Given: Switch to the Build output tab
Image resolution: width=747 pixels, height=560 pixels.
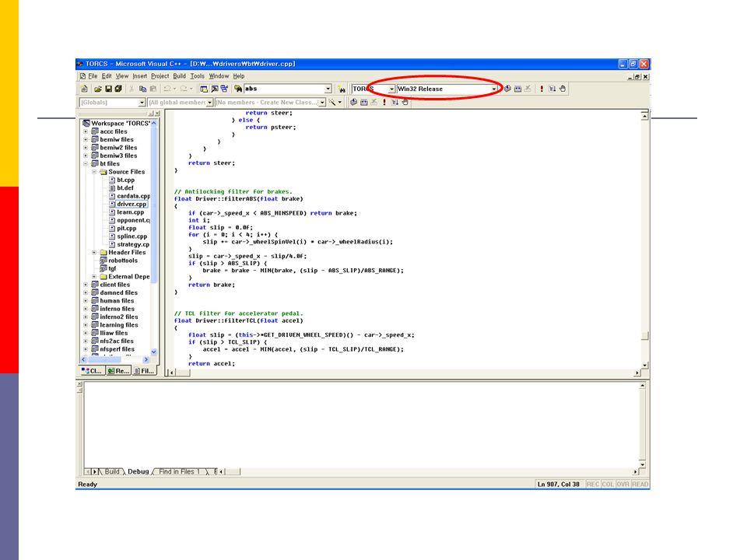Looking at the screenshot, I should pyautogui.click(x=112, y=471).
